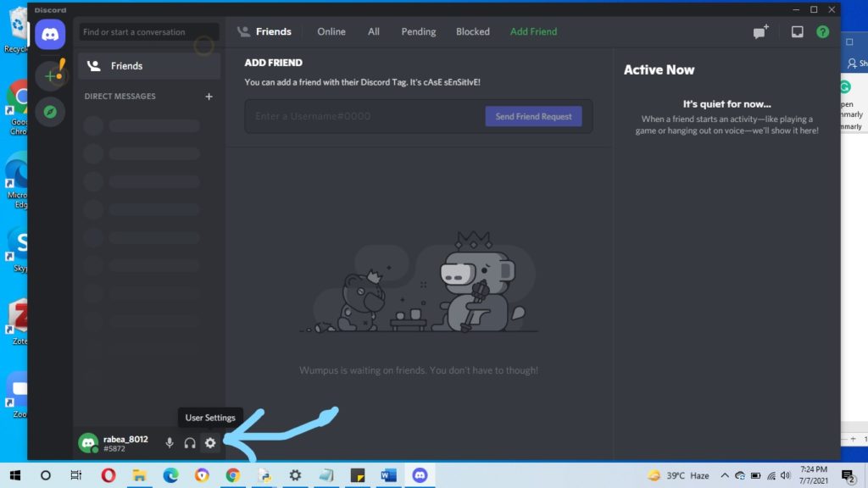868x488 pixels.
Task: Open Task View on the taskbar
Action: point(75,475)
